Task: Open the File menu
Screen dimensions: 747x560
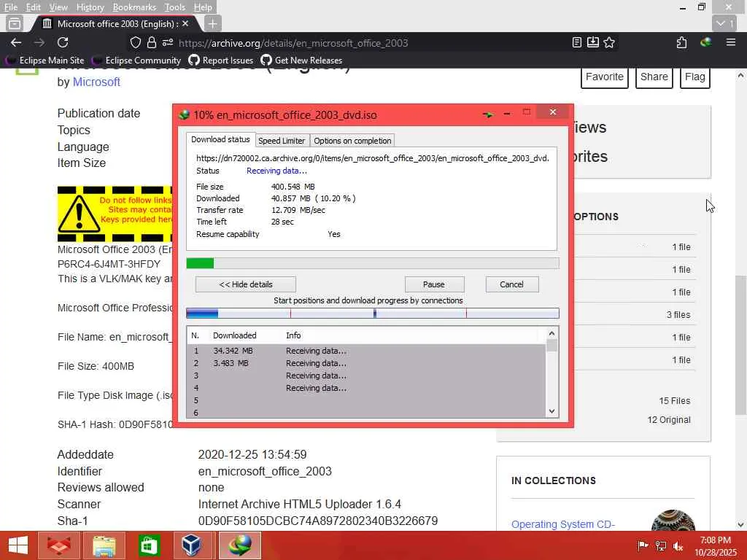Action: tap(10, 7)
